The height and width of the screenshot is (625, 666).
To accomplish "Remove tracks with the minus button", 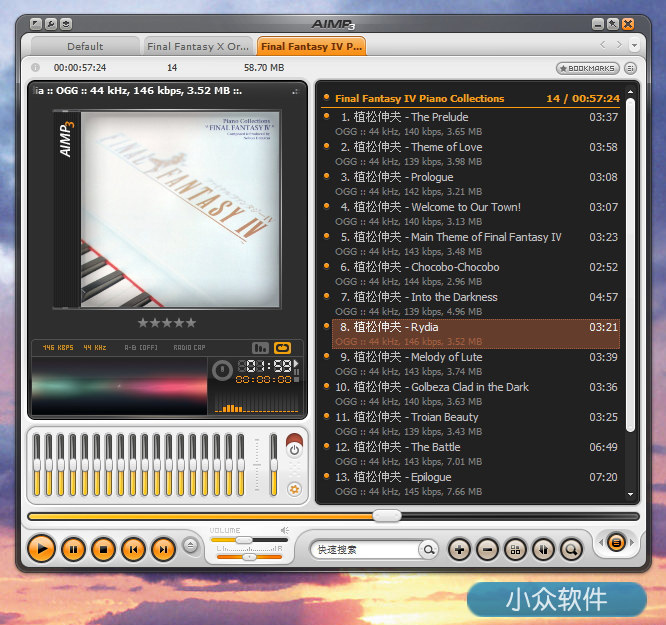I will 487,549.
